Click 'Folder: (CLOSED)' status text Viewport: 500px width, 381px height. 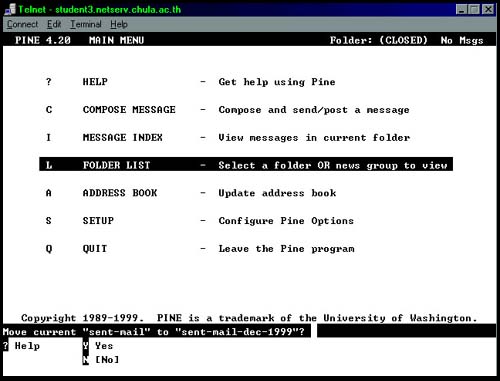379,40
